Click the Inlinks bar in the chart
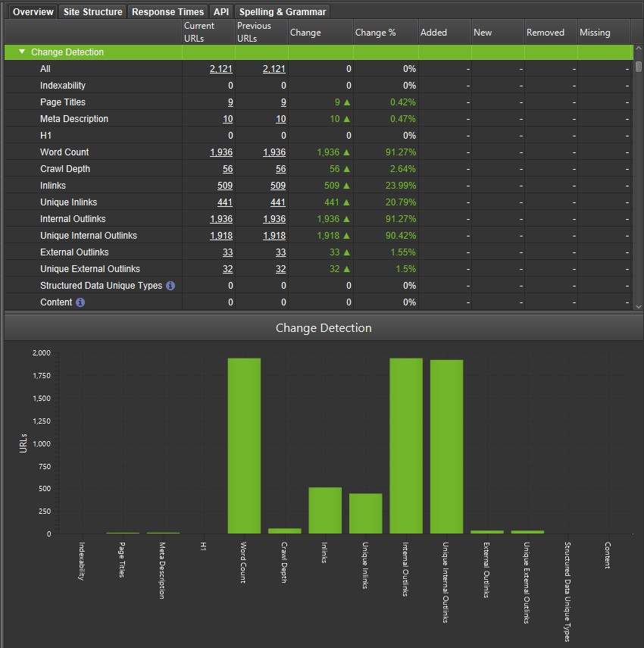Image resolution: width=644 pixels, height=648 pixels. pyautogui.click(x=325, y=510)
